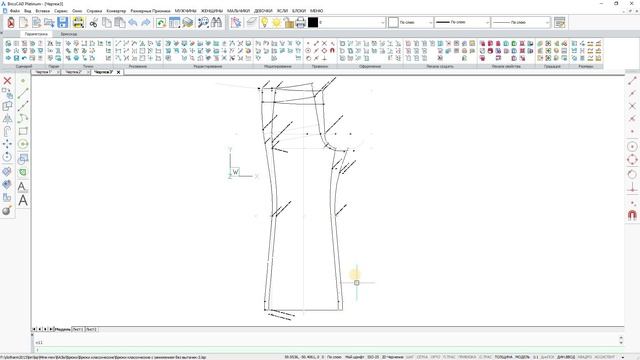Screen dimensions: 640x360
Task: Toggle ОРТО mode in the status bar
Action: pyautogui.click(x=435, y=357)
